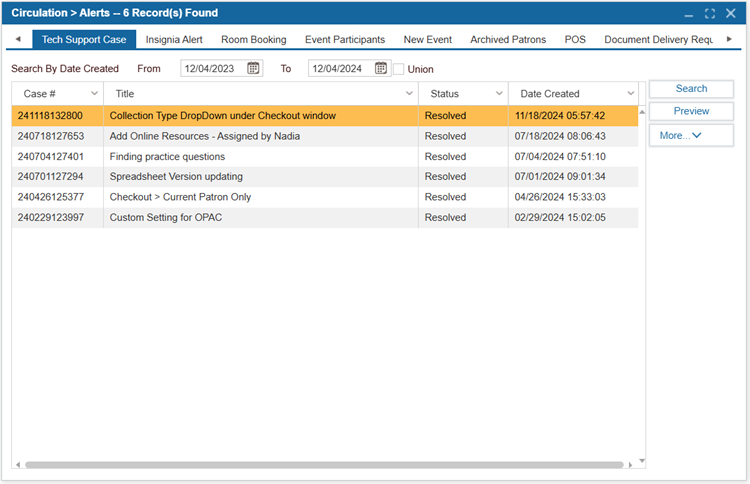Click the table scroll-down arrow
This screenshot has width=750, height=484.
(x=642, y=461)
